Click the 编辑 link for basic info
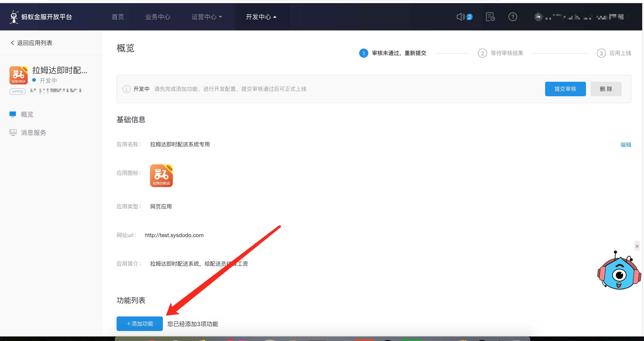The image size is (644, 341). pyautogui.click(x=625, y=145)
